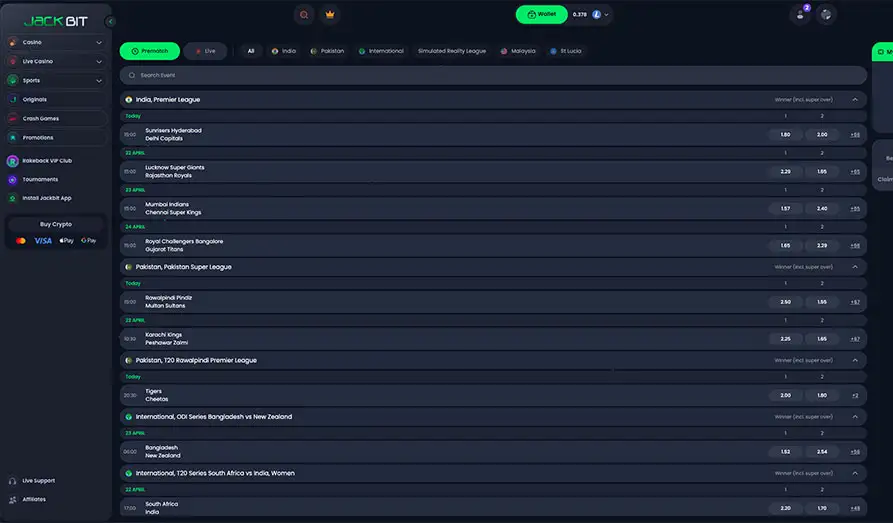The image size is (893, 523).
Task: Collapse the Pakistan Super League section
Action: pyautogui.click(x=855, y=267)
